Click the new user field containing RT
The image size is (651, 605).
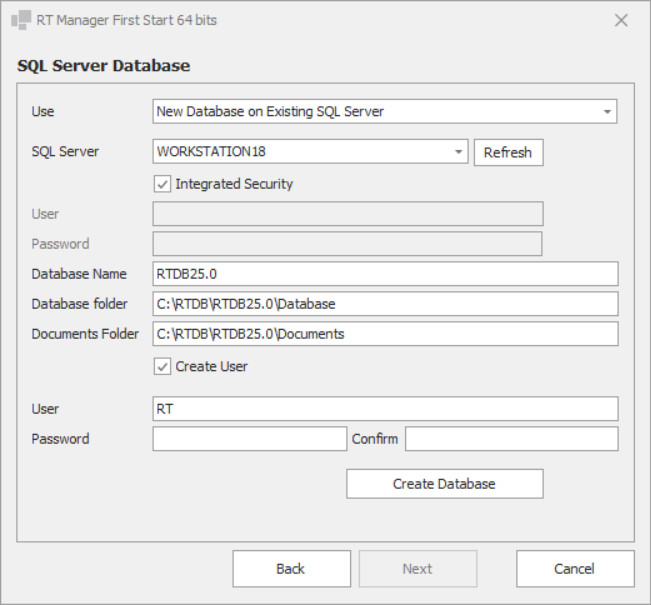(385, 409)
